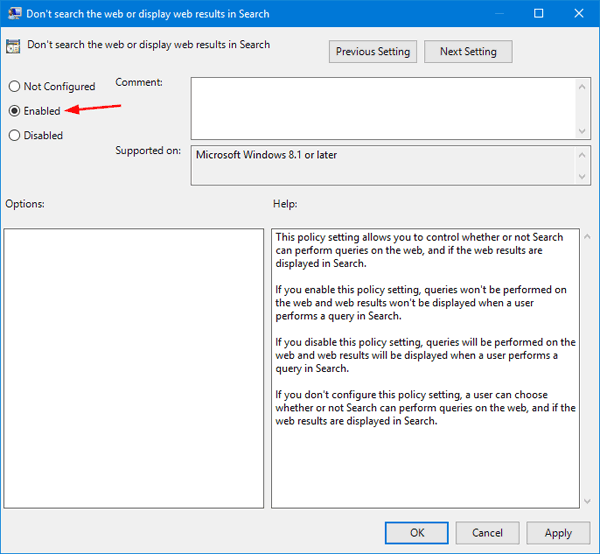
Task: Click the 'Microsoft Windows 8.1 or later' text
Action: point(266,155)
